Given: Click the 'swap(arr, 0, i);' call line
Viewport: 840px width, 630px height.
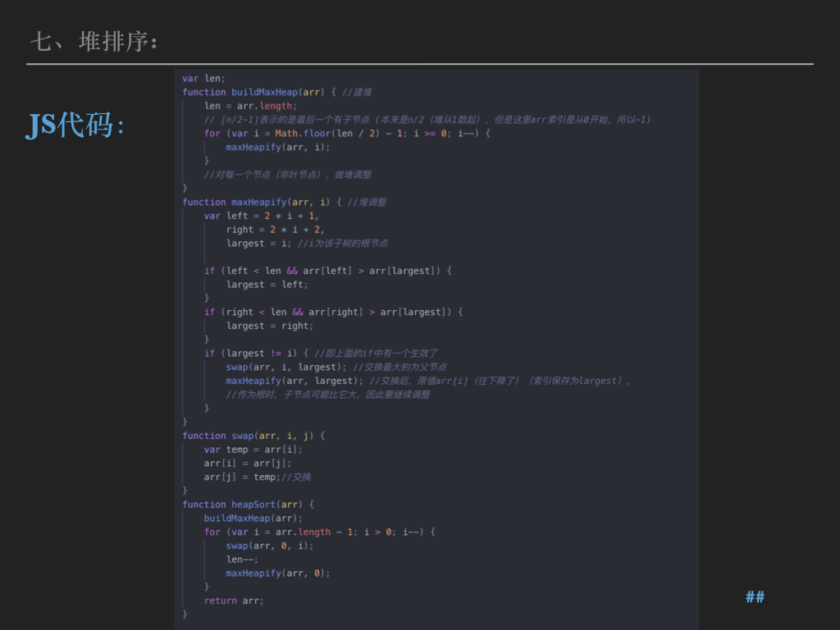Looking at the screenshot, I should pyautogui.click(x=270, y=546).
